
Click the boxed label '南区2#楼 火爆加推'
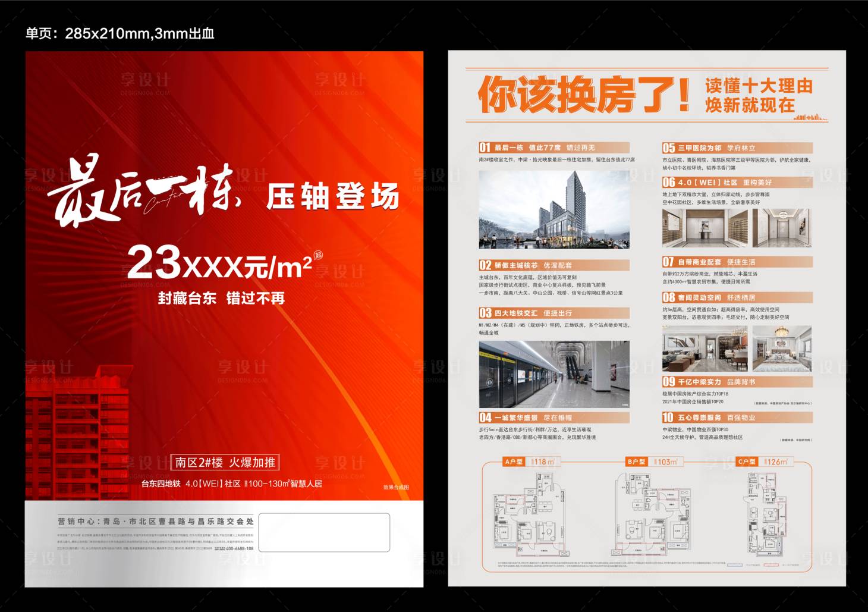(x=225, y=462)
